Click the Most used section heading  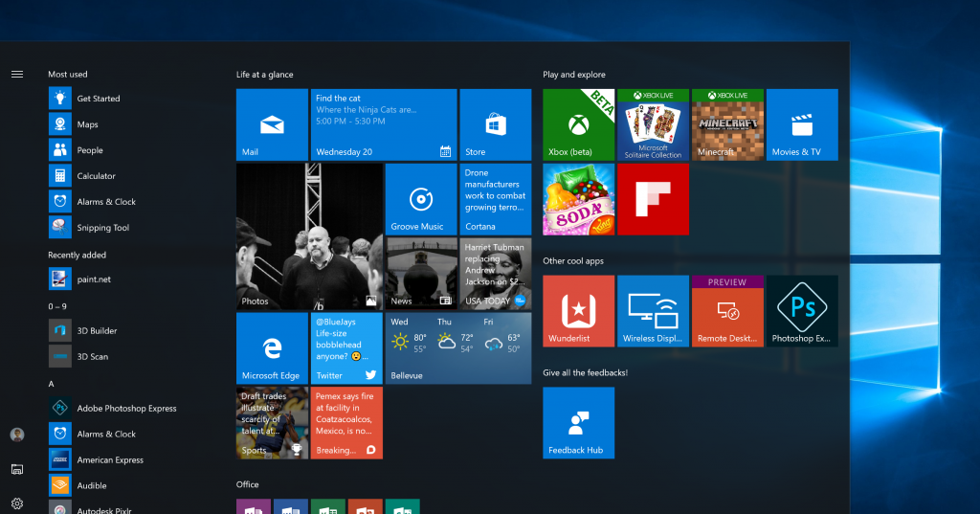(68, 74)
